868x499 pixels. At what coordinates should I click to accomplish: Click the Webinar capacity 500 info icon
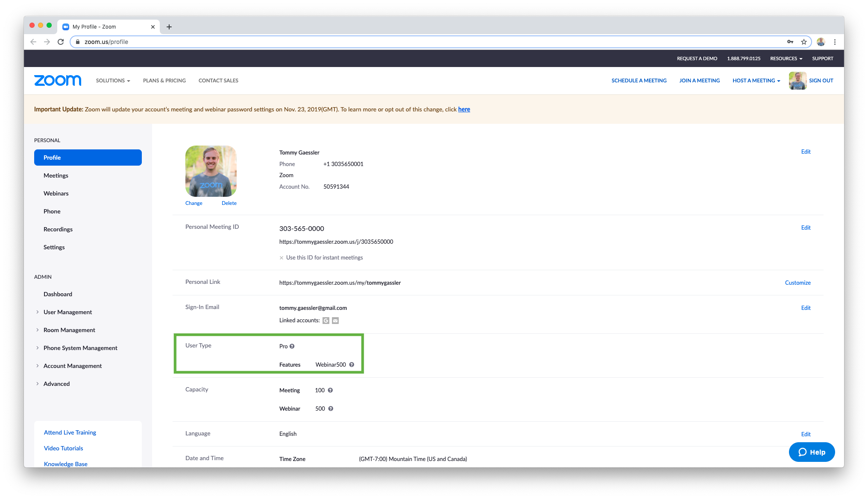[331, 409]
